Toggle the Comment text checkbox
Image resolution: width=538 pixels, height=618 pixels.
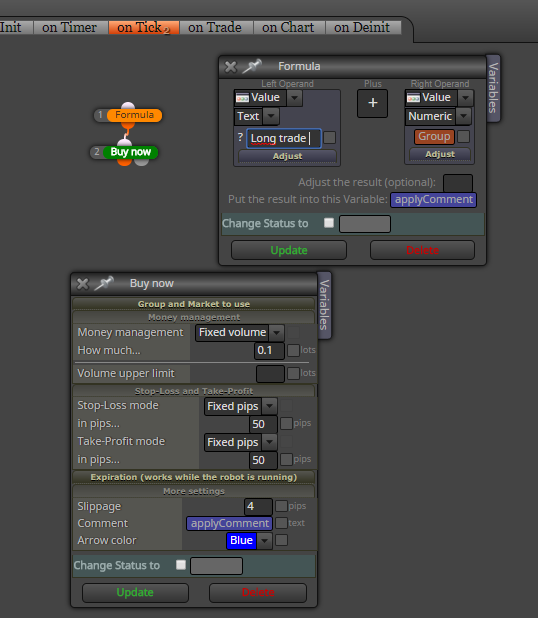point(281,523)
